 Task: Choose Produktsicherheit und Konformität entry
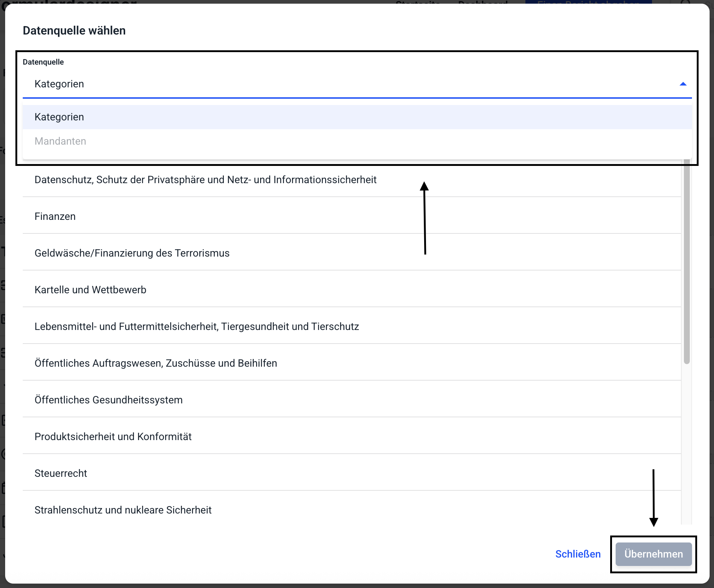(113, 437)
